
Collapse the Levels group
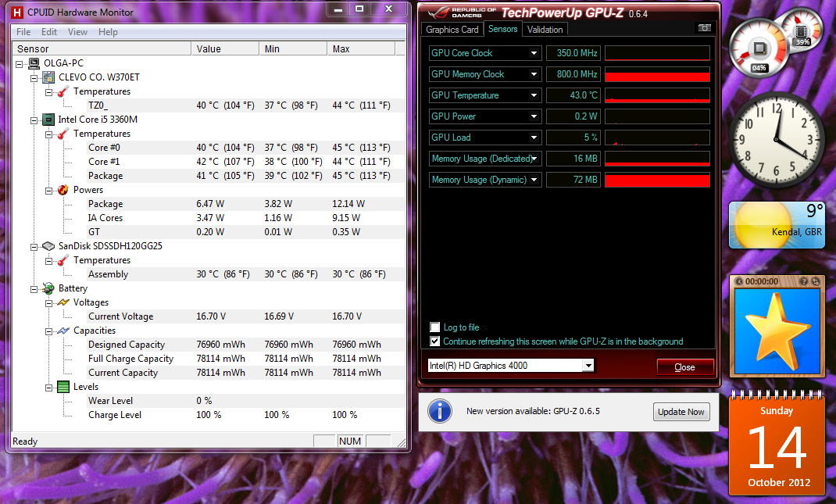49,388
